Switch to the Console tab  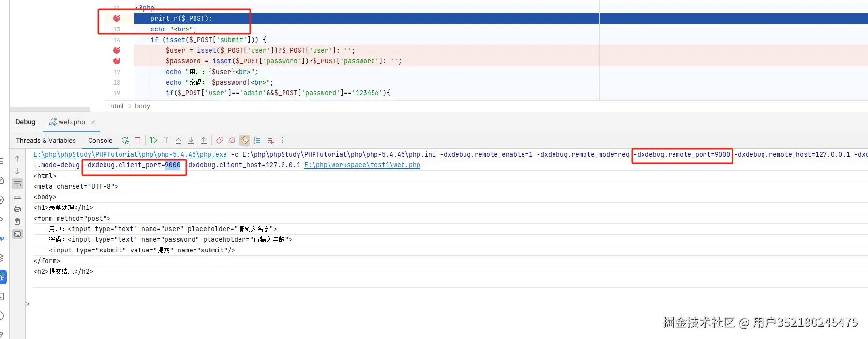[100, 141]
